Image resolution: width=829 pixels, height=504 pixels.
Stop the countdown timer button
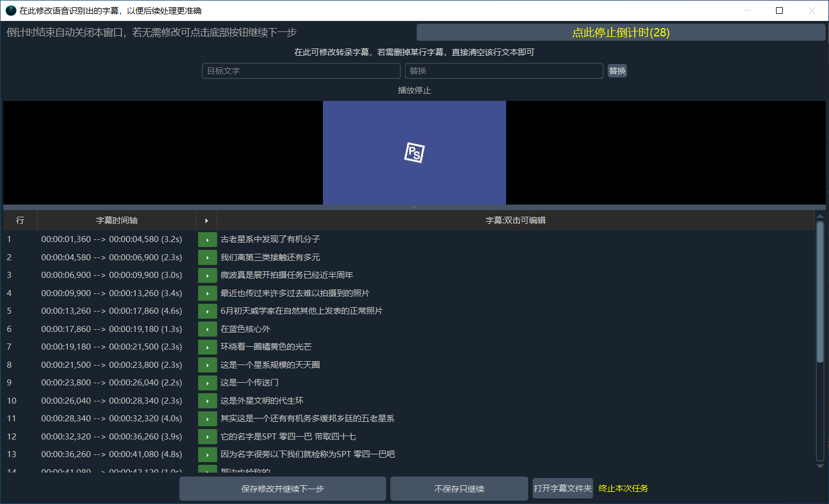pos(621,33)
